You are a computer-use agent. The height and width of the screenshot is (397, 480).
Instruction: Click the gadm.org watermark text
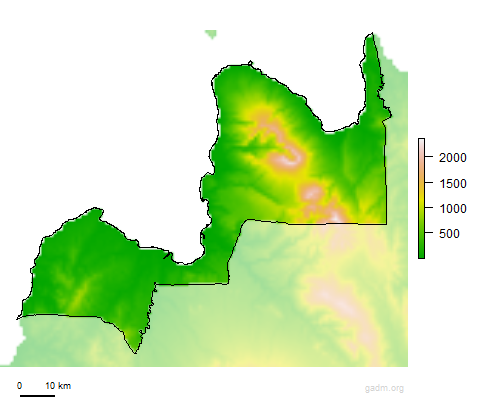pos(384,388)
